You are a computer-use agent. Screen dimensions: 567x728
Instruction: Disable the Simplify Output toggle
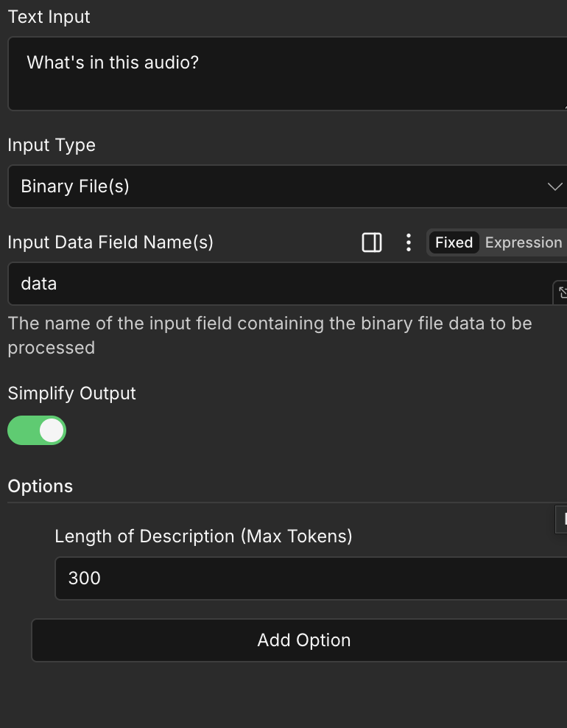37,430
